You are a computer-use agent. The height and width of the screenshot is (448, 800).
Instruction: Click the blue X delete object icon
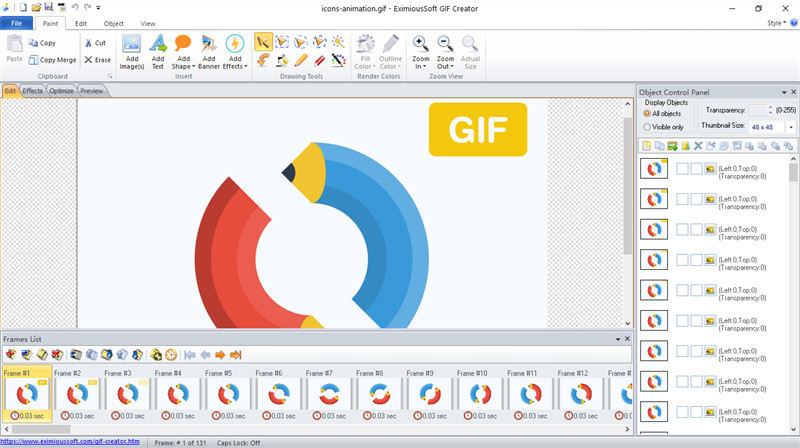[698, 146]
